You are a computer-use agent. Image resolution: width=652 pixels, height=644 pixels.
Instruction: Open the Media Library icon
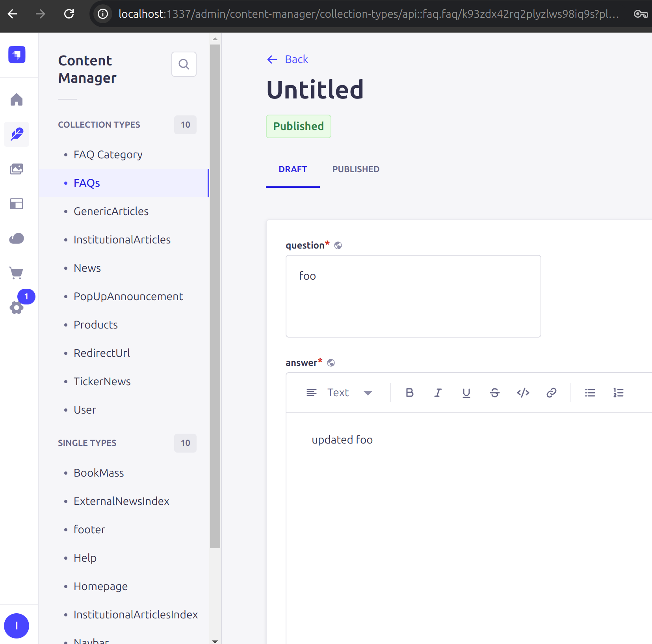(x=17, y=169)
